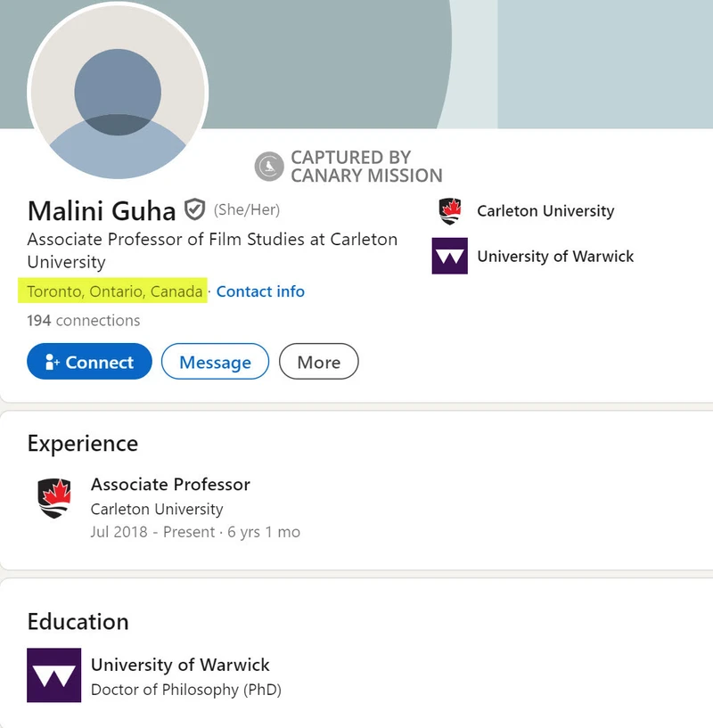This screenshot has width=713, height=728.
Task: Click the add-person icon on the Connect button
Action: point(52,362)
